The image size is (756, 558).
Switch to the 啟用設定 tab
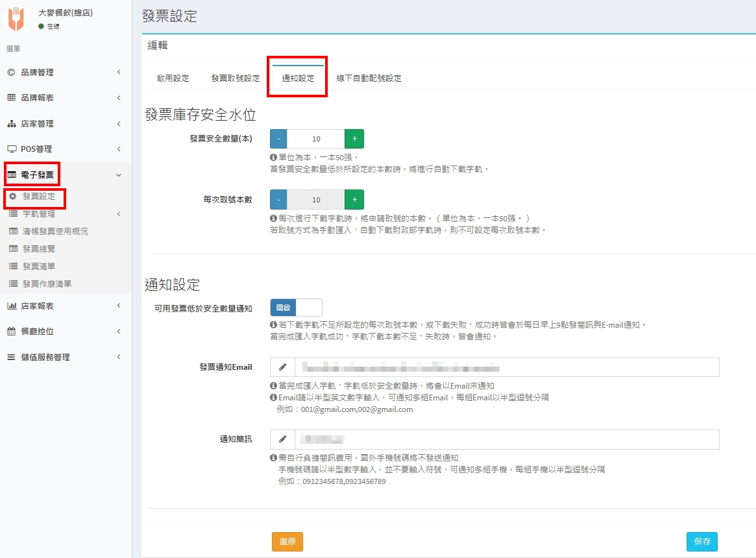pyautogui.click(x=173, y=79)
